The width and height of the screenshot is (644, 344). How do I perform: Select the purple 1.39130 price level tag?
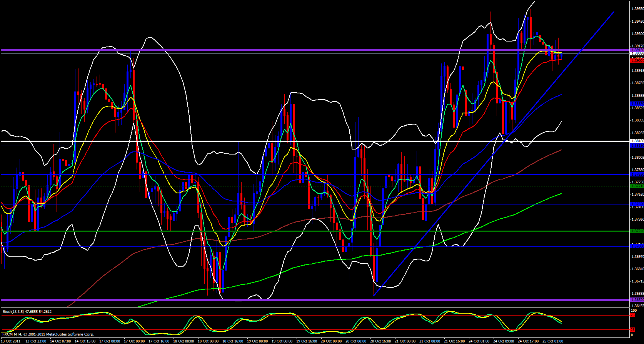pyautogui.click(x=637, y=50)
